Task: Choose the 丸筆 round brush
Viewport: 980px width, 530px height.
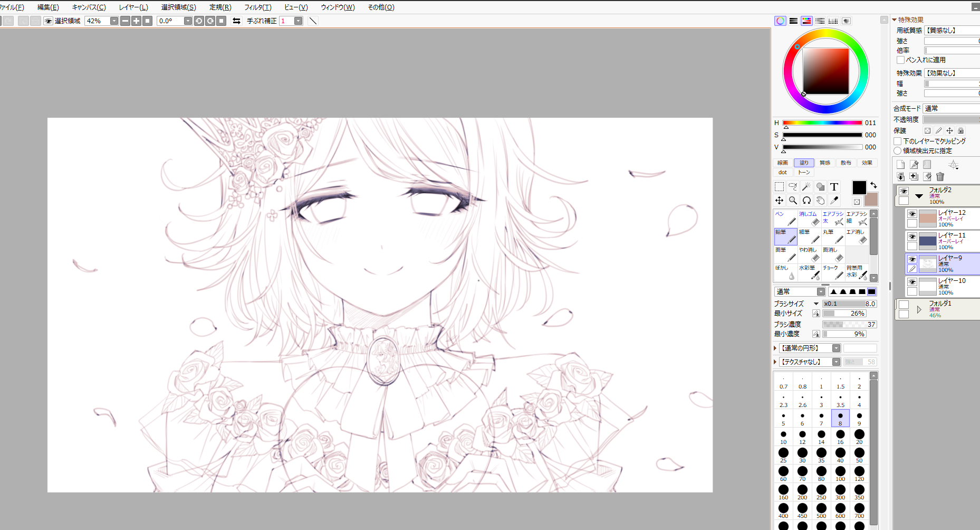Action: tap(833, 236)
